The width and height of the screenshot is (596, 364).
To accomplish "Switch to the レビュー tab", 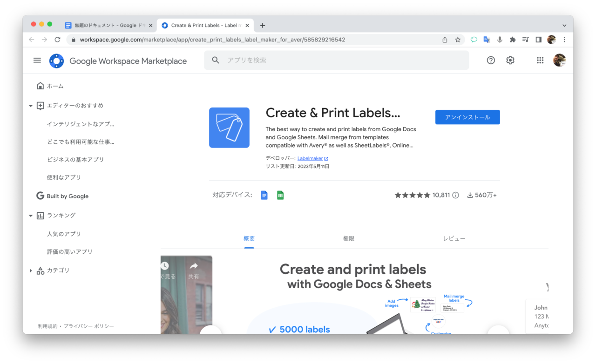I will click(x=454, y=238).
